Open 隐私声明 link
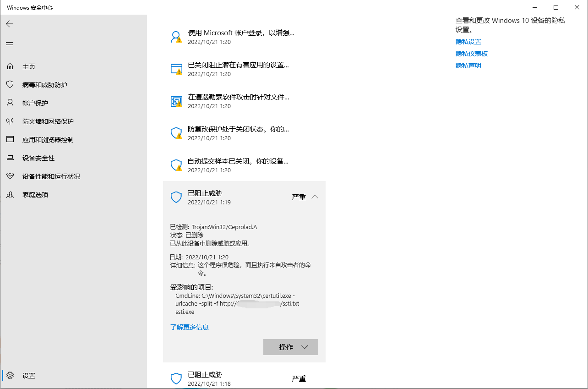Image resolution: width=588 pixels, height=389 pixels. click(468, 66)
